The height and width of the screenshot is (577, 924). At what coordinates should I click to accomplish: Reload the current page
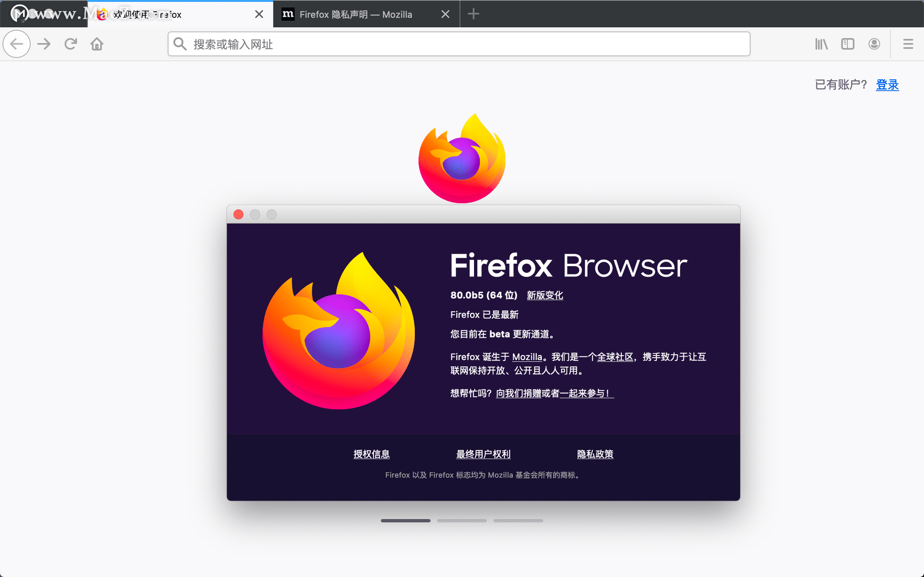pos(71,44)
